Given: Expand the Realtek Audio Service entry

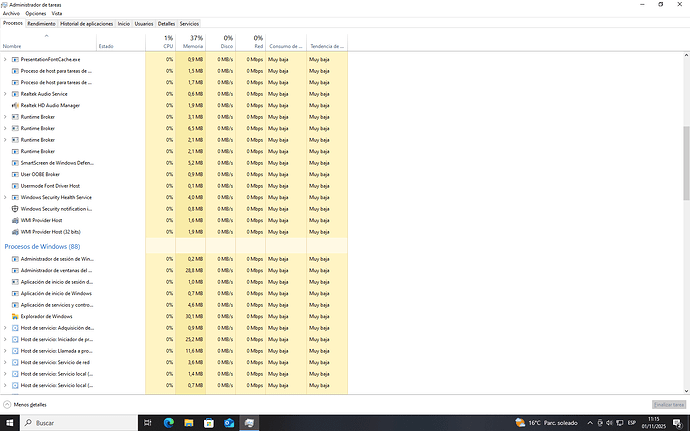Looking at the screenshot, I should click(5, 94).
